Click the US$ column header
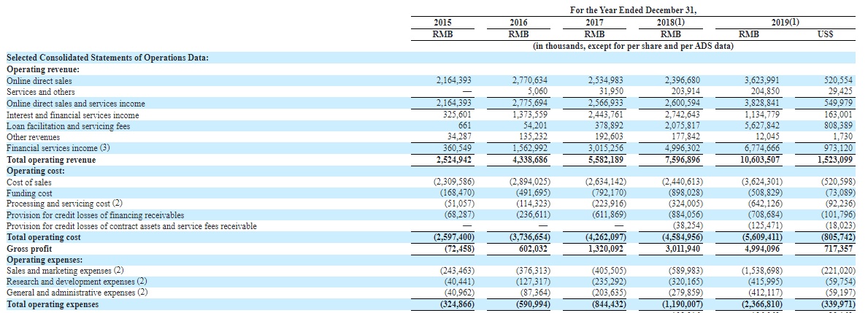 click(x=824, y=34)
